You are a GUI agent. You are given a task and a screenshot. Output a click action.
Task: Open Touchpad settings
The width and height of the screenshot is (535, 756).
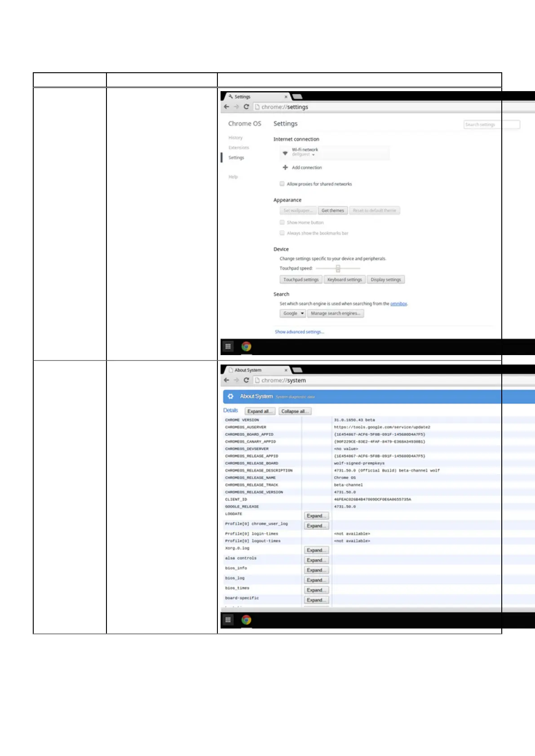[301, 280]
